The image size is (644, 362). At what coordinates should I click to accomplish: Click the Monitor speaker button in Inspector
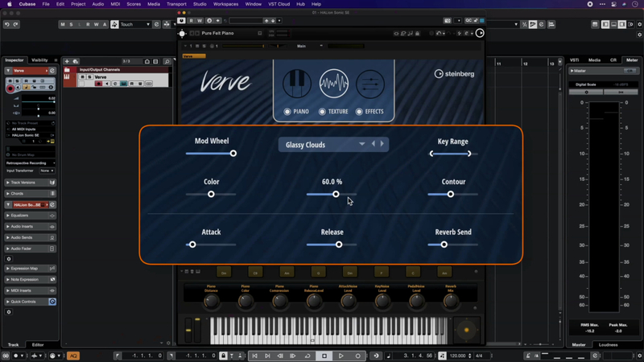pyautogui.click(x=18, y=88)
